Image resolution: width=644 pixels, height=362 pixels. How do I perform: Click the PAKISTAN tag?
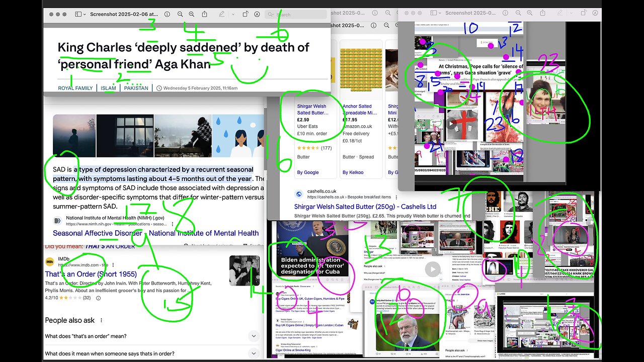click(x=136, y=88)
